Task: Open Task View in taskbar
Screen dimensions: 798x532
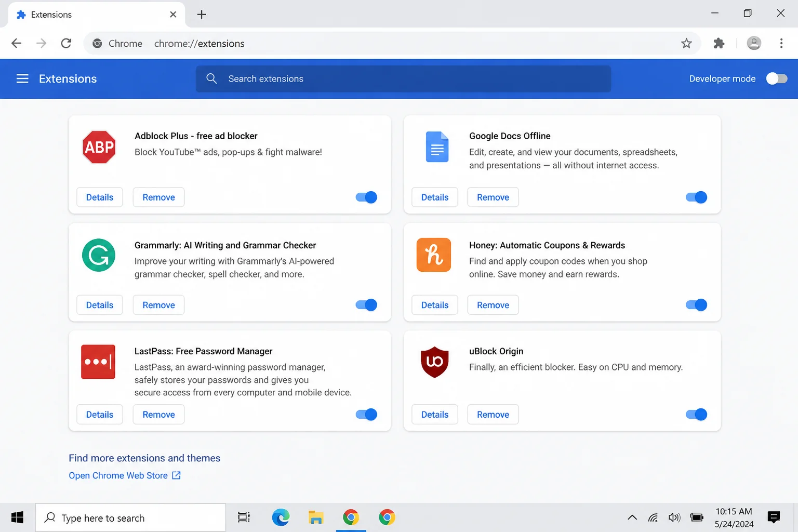Action: [x=244, y=517]
